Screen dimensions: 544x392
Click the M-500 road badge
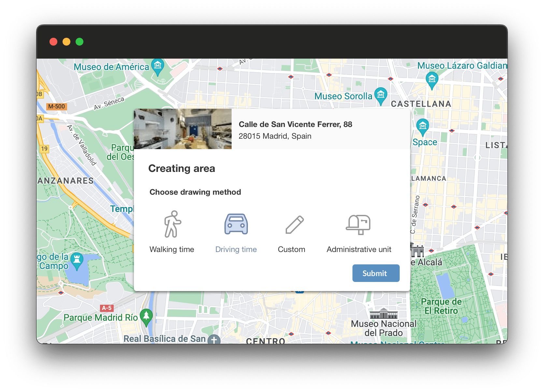click(56, 106)
